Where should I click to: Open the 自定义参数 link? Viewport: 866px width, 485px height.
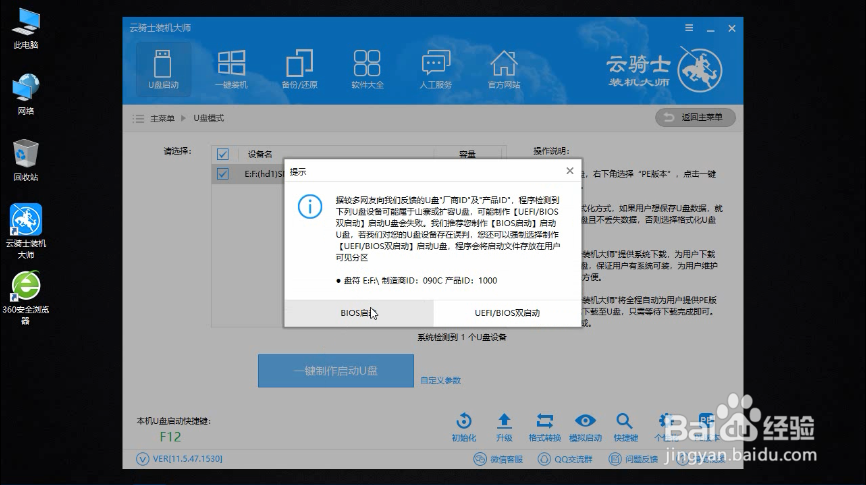pos(440,381)
